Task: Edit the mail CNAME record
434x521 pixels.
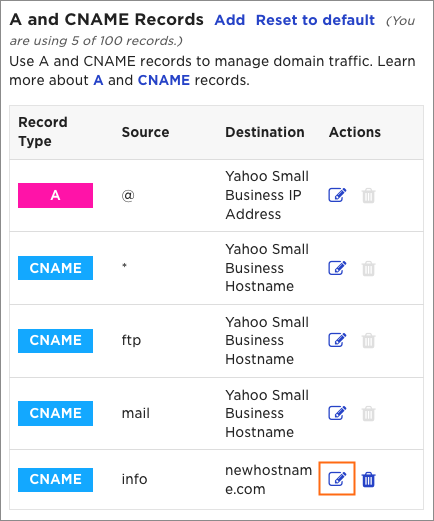Action: coord(337,413)
